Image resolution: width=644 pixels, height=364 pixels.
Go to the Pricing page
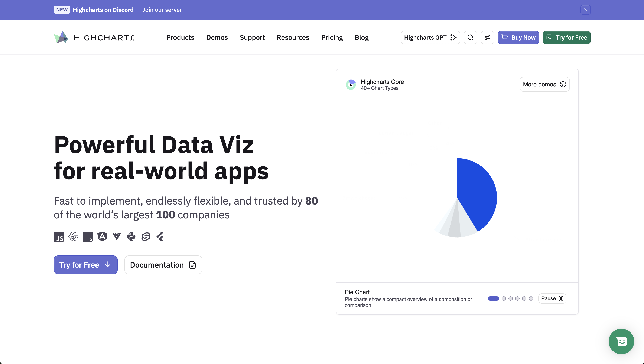(x=332, y=37)
